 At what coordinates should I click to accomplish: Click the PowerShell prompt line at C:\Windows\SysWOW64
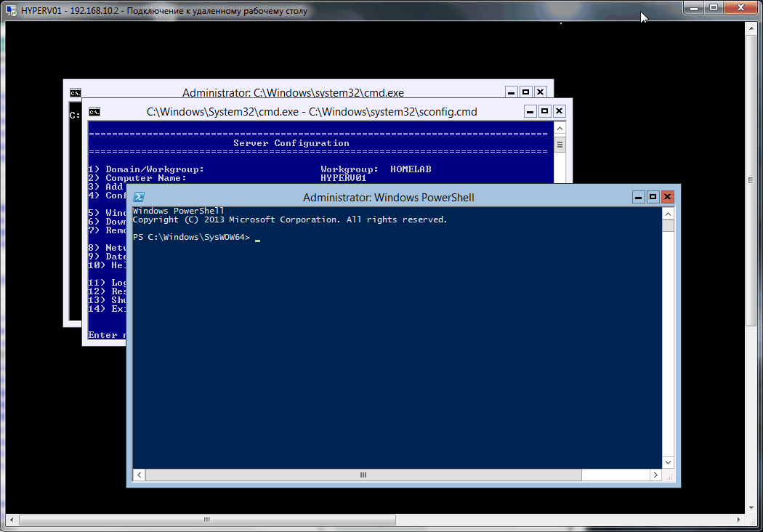[x=192, y=238]
